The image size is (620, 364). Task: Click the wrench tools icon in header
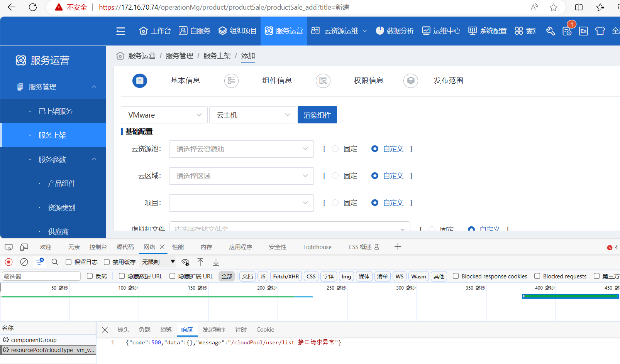pyautogui.click(x=551, y=31)
